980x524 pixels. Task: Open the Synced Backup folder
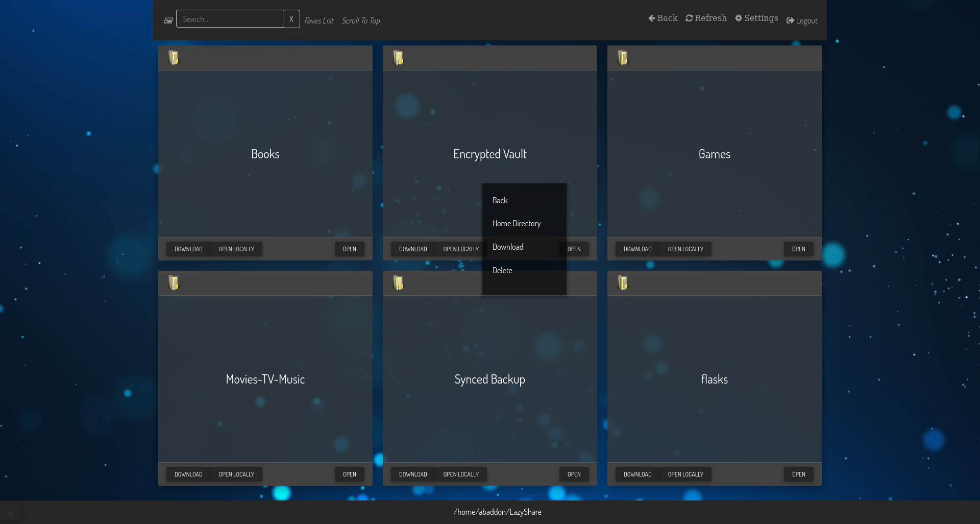(574, 474)
